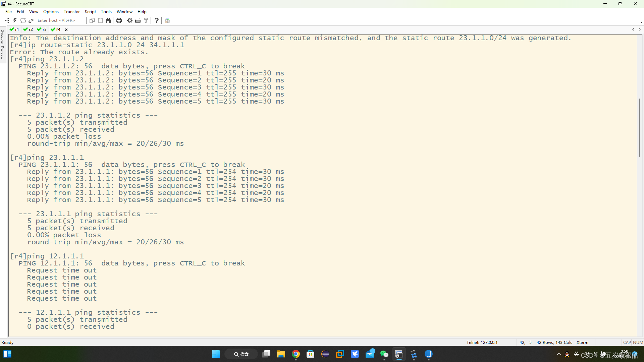The height and width of the screenshot is (362, 644).
Task: Click the Enter host input field
Action: (57, 20)
